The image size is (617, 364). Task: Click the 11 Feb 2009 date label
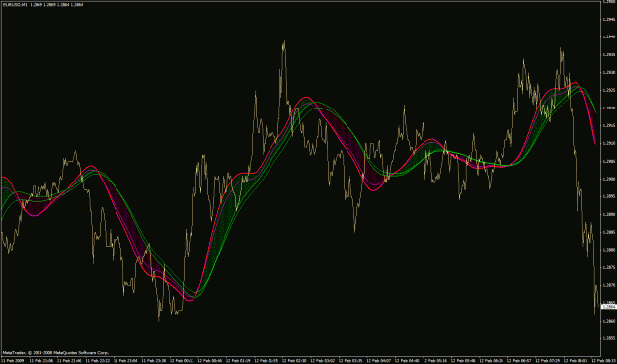pos(12,360)
